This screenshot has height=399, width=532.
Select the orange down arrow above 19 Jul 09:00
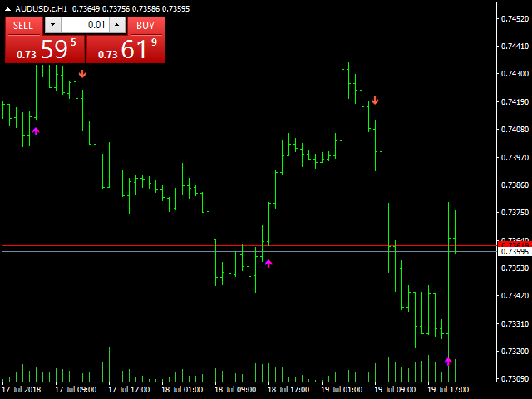(x=375, y=101)
